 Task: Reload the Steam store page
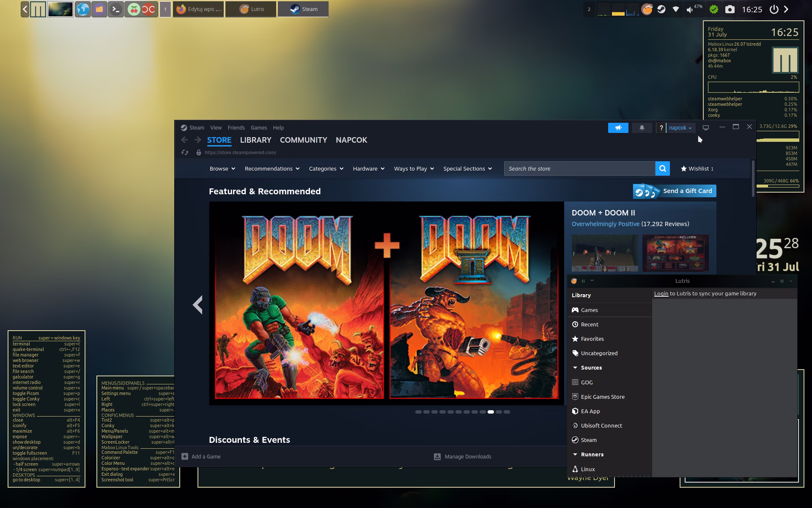point(185,152)
